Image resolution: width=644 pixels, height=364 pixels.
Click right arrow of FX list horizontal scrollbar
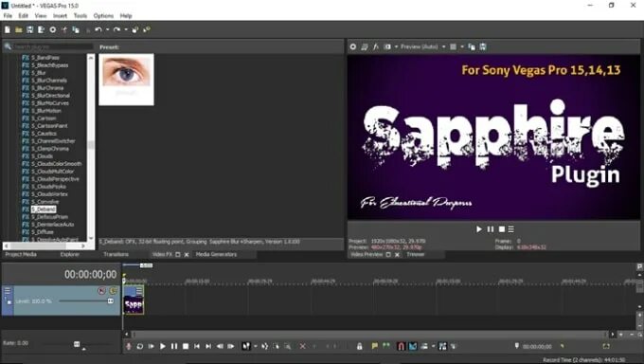click(x=83, y=246)
